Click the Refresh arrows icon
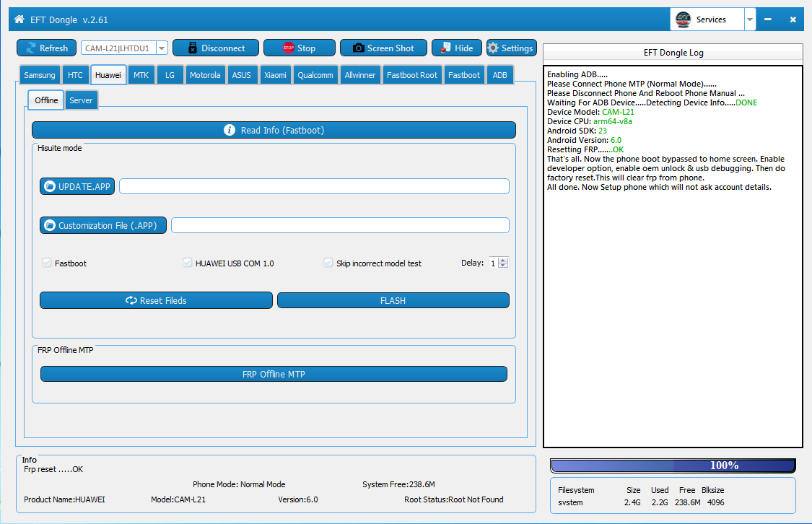The height and width of the screenshot is (524, 812). (x=31, y=48)
